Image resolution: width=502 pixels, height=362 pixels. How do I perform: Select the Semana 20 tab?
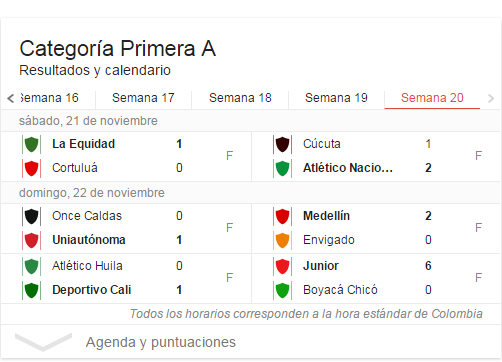(432, 98)
